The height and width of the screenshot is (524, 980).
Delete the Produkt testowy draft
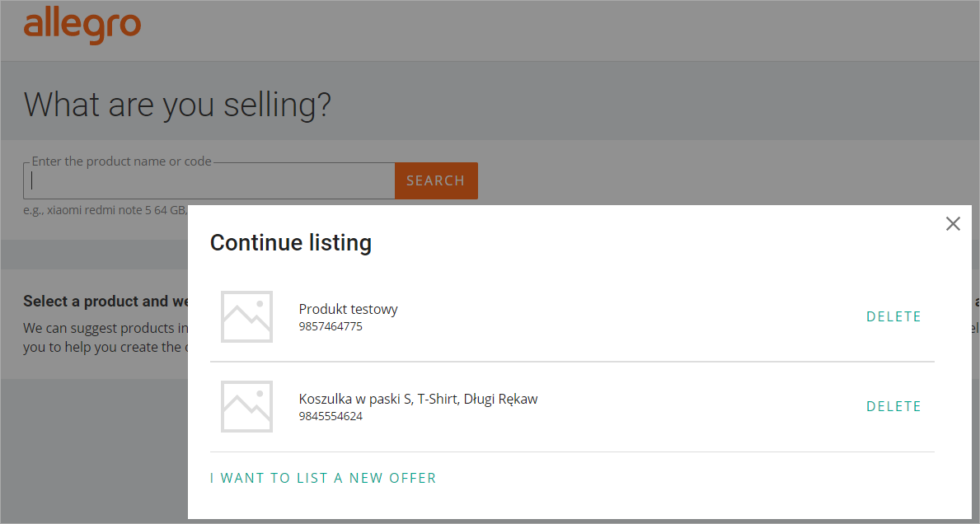tap(893, 316)
